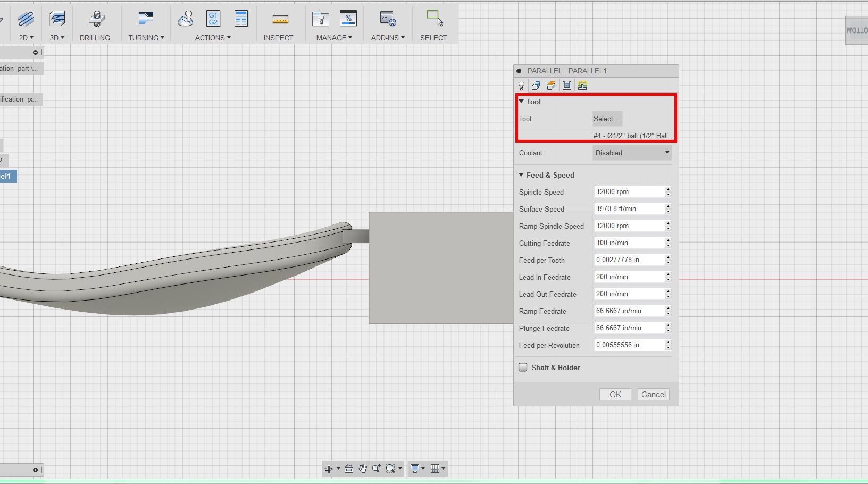The width and height of the screenshot is (868, 484).
Task: Collapse the Tool section triangle
Action: tap(521, 102)
